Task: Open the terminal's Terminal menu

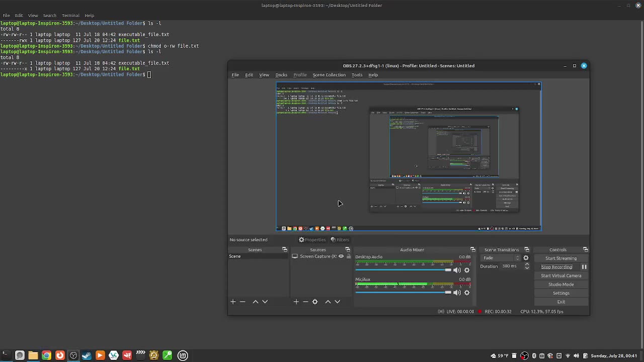Action: pos(70,15)
